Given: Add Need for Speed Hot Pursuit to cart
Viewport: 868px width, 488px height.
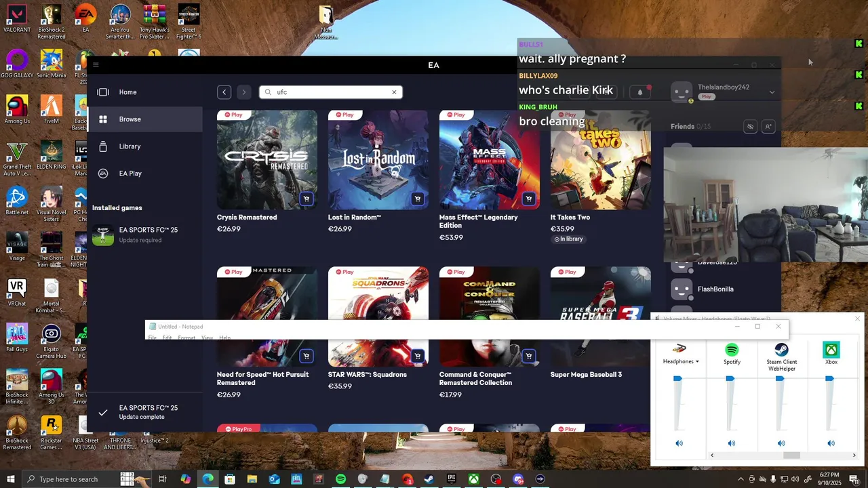Looking at the screenshot, I should [x=307, y=356].
